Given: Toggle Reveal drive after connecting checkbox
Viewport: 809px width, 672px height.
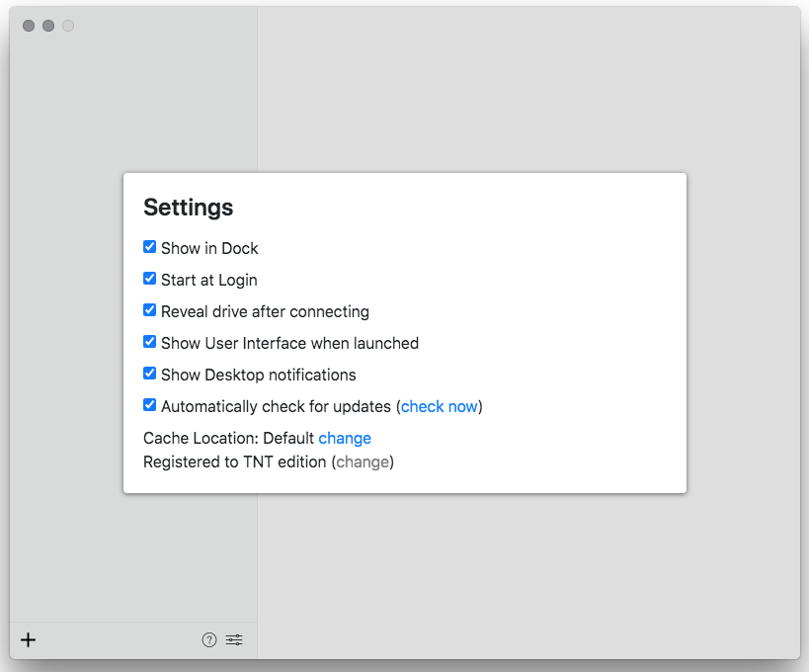Looking at the screenshot, I should coord(150,310).
